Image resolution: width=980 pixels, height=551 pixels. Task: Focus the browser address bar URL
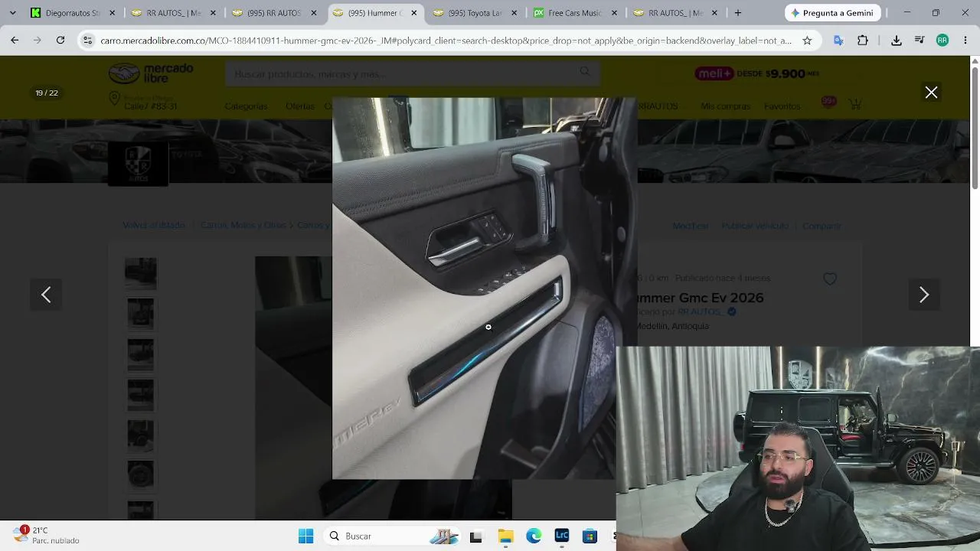[x=446, y=41]
